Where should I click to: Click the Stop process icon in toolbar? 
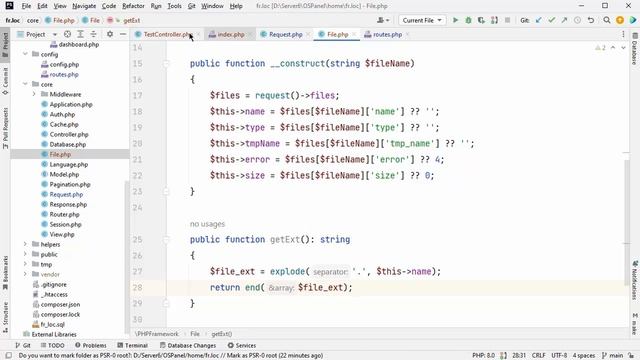507,20
